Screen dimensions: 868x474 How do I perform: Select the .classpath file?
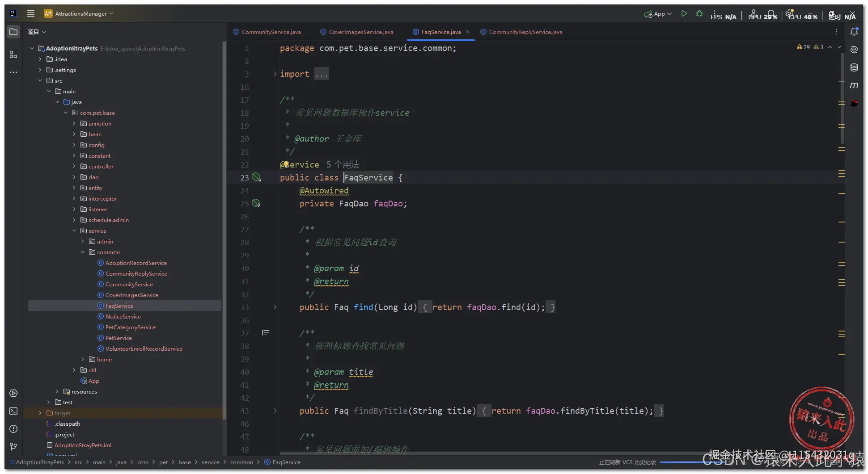point(67,424)
